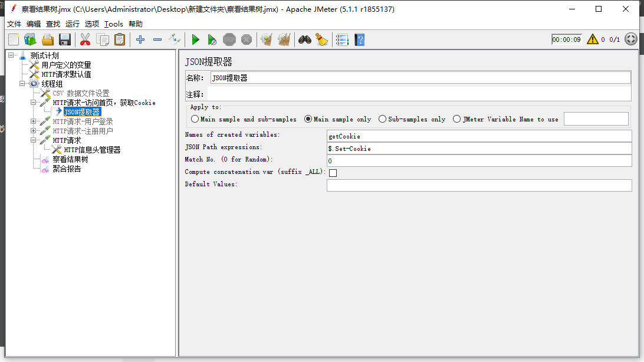
Task: Select JMeter Variable Name to use radio
Action: coord(456,119)
